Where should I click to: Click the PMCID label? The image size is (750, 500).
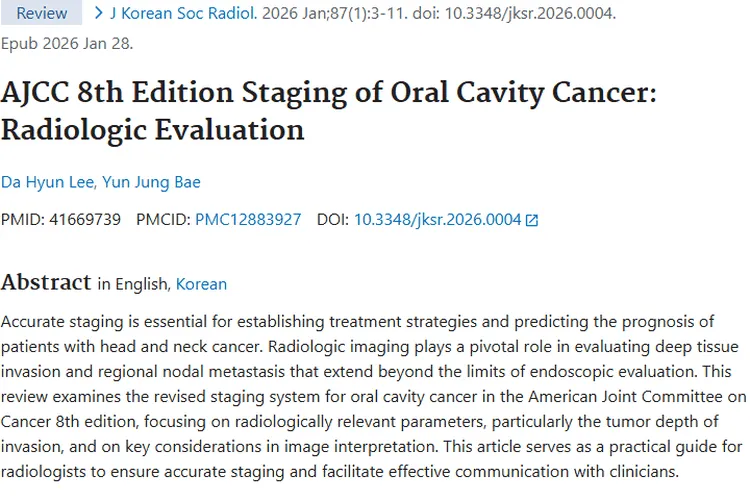[x=163, y=219]
